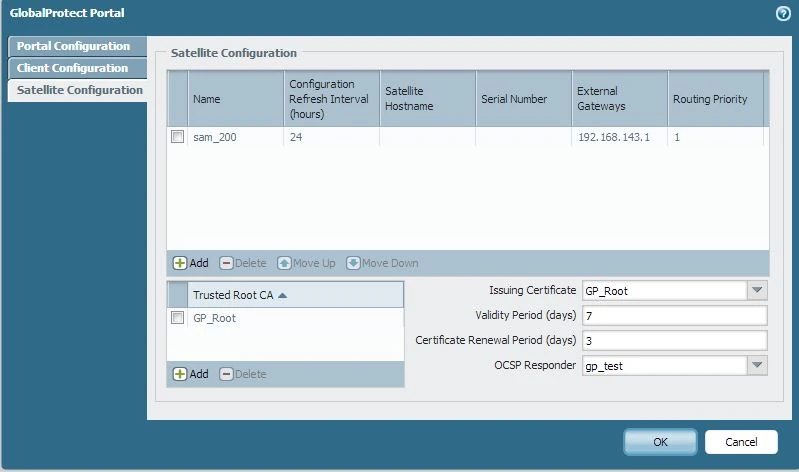Open the help icon in the title bar
The image size is (799, 472).
(783, 13)
